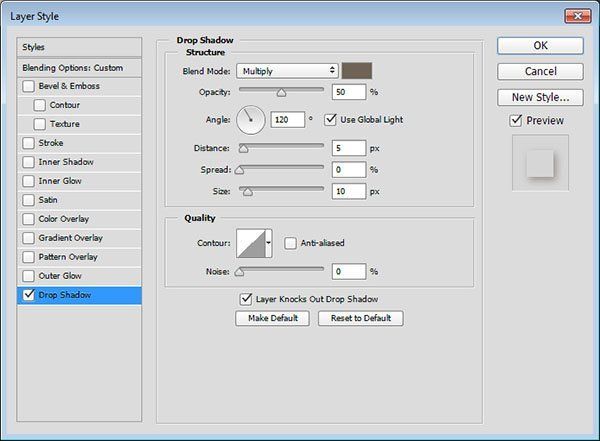Turn on the Outer Glow checkbox

point(28,276)
